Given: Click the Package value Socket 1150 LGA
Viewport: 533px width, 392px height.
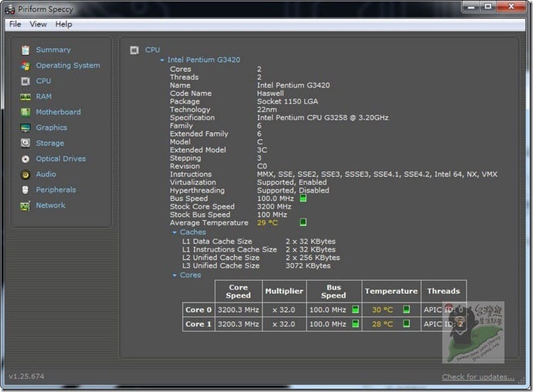Looking at the screenshot, I should [x=287, y=101].
